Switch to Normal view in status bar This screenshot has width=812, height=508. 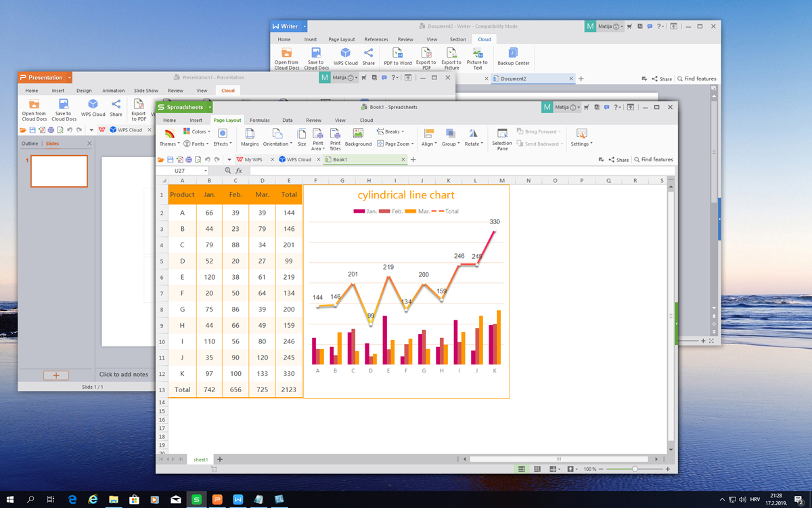(521, 469)
